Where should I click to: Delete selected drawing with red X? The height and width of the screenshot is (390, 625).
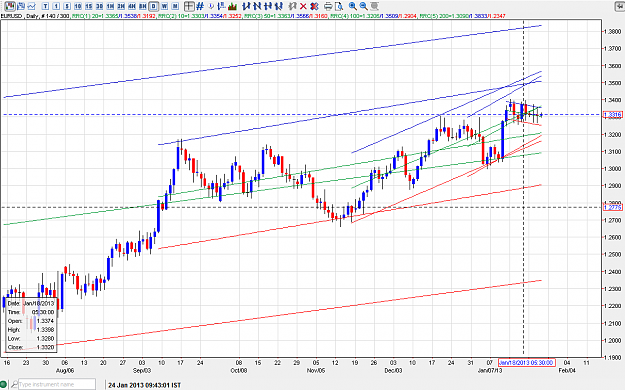pos(303,6)
